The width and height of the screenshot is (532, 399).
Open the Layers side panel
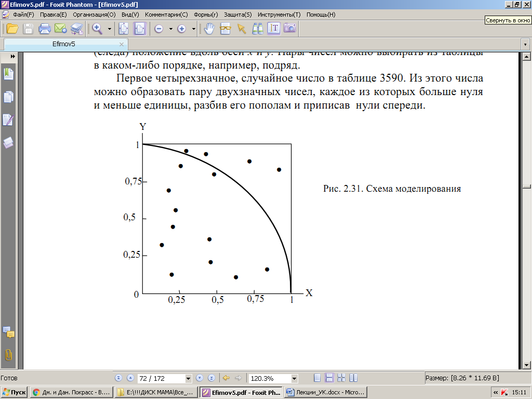click(8, 142)
